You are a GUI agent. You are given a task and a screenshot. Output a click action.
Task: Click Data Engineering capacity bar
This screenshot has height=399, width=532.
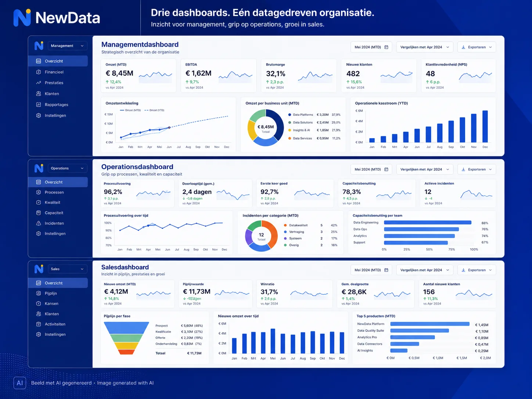428,223
